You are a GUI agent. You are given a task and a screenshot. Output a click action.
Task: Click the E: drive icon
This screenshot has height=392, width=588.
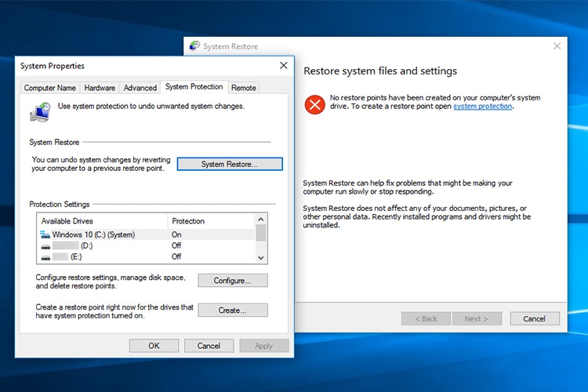(45, 258)
